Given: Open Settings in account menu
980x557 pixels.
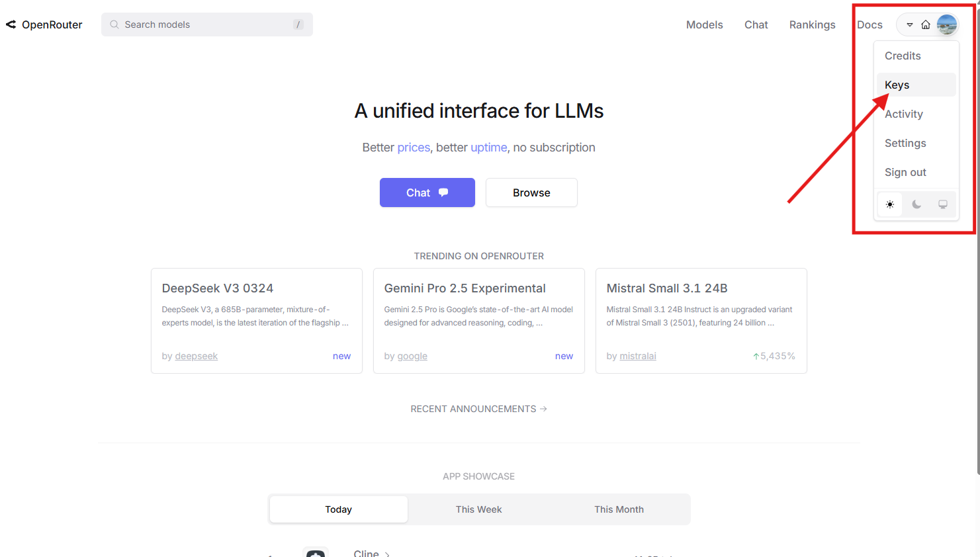Looking at the screenshot, I should [916, 143].
